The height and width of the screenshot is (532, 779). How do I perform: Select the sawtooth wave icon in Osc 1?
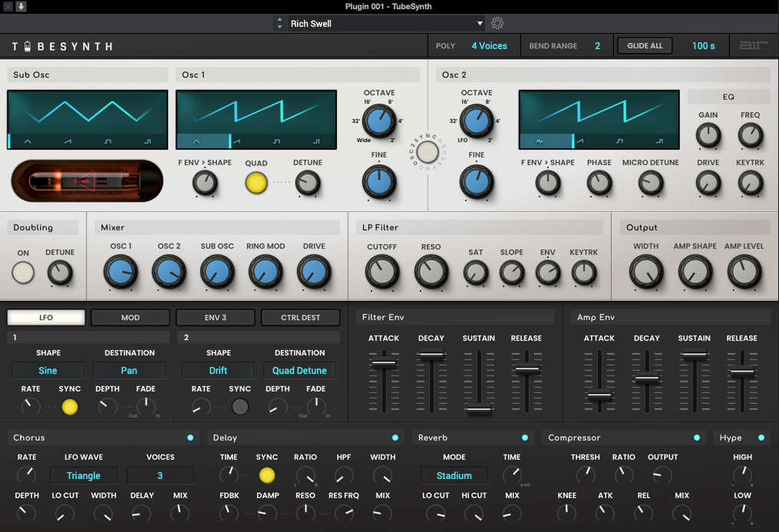pyautogui.click(x=236, y=141)
